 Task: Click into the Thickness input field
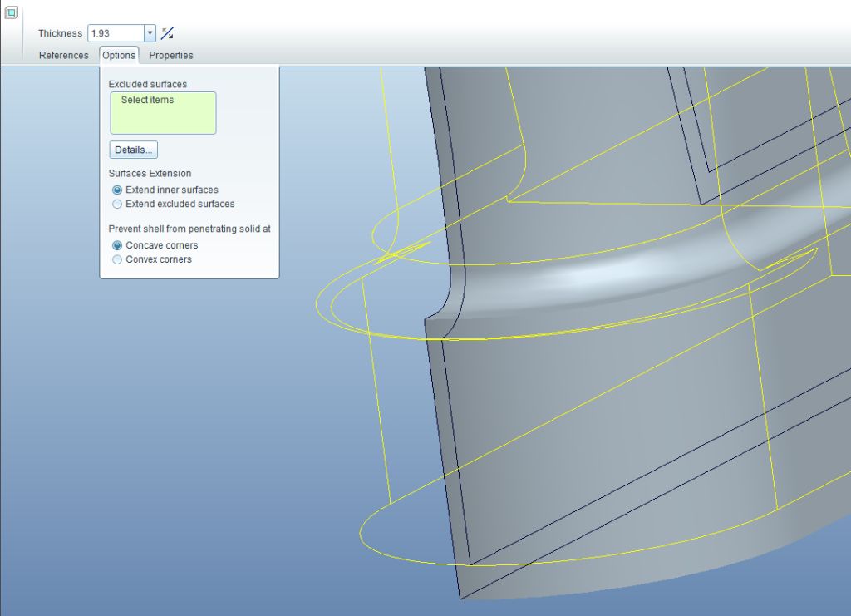[x=116, y=33]
